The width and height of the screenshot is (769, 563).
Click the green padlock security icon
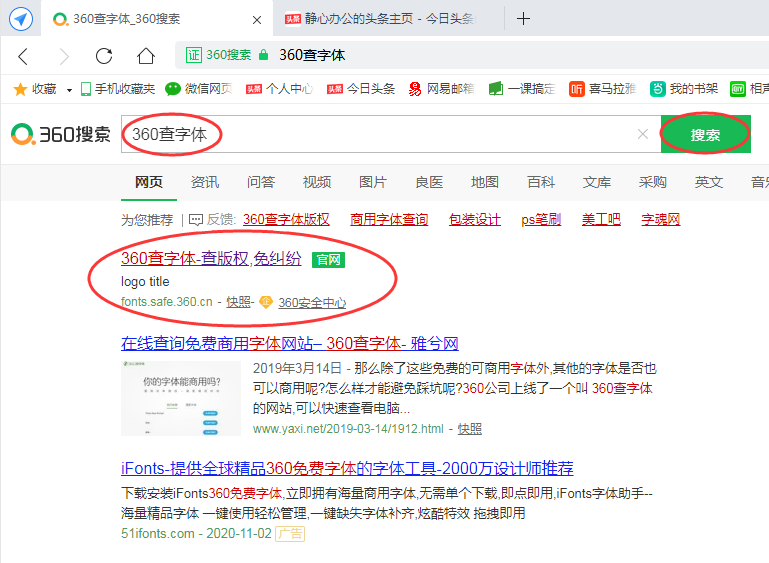tap(263, 54)
